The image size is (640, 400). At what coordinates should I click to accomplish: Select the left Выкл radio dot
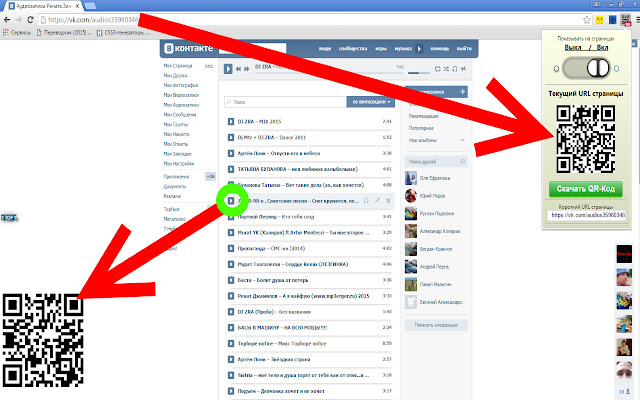pos(556,69)
